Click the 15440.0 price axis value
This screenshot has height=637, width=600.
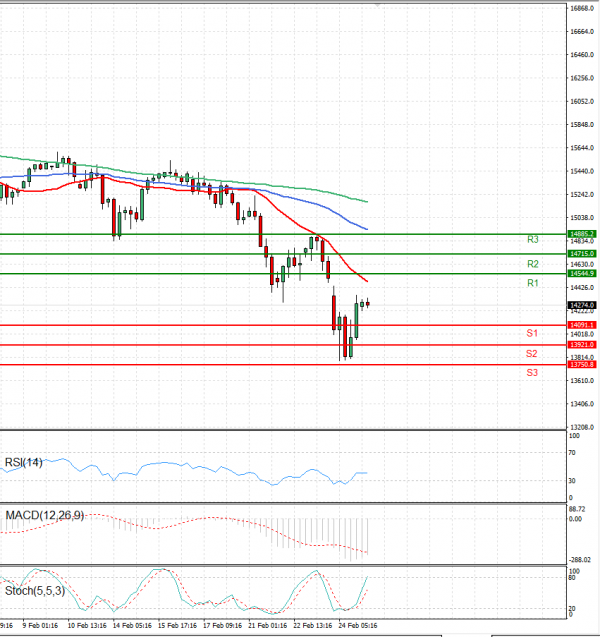click(582, 171)
